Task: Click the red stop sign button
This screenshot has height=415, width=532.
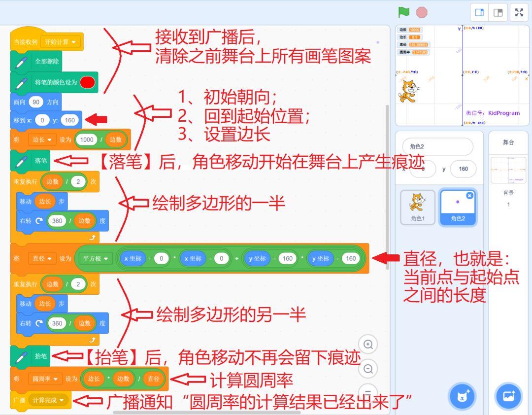Action: [x=422, y=12]
